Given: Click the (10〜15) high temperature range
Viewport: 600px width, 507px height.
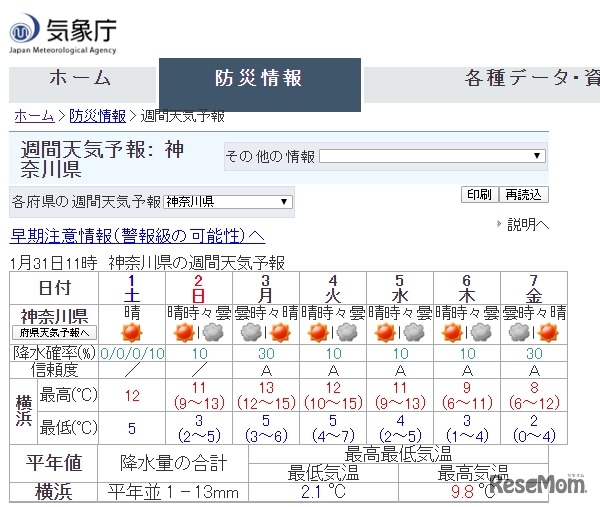Looking at the screenshot, I should coord(333,403).
